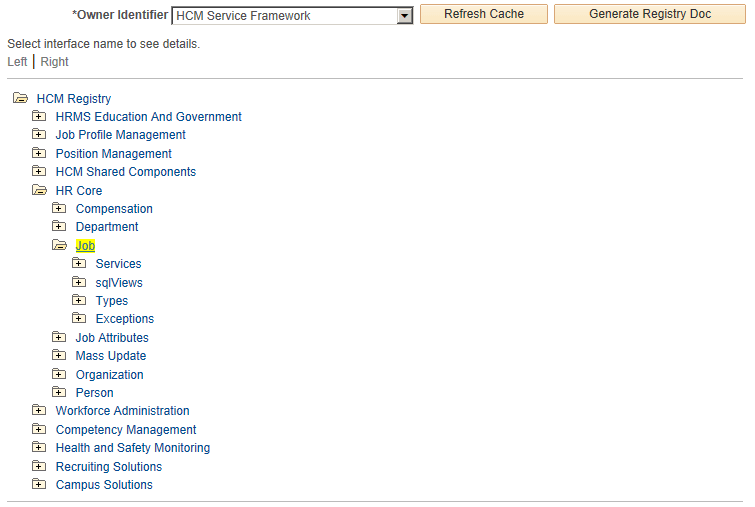The width and height of the screenshot is (755, 507).
Task: Open the Mass Update link
Action: coord(111,356)
